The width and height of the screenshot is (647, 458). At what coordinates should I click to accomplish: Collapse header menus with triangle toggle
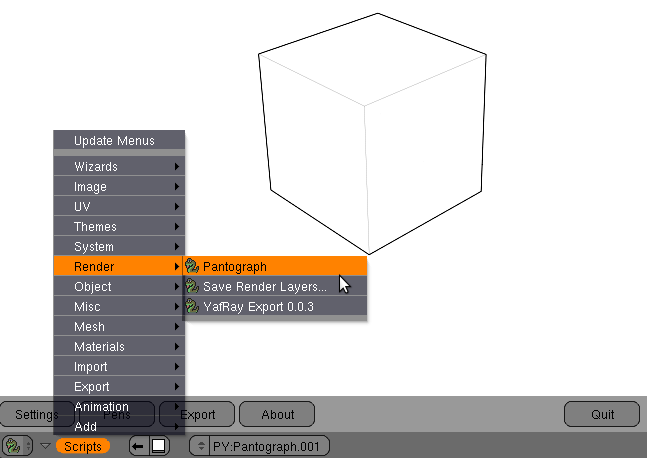coord(45,446)
